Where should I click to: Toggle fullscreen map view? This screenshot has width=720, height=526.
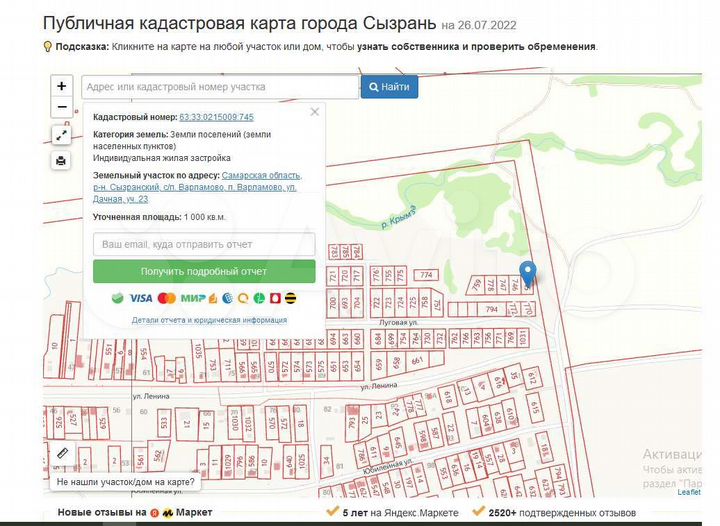pyautogui.click(x=61, y=135)
